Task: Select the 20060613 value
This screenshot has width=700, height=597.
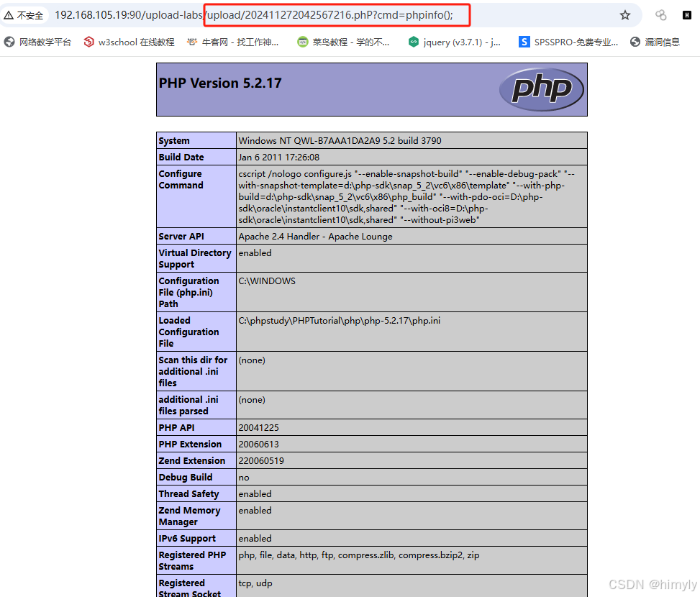Action: 258,444
